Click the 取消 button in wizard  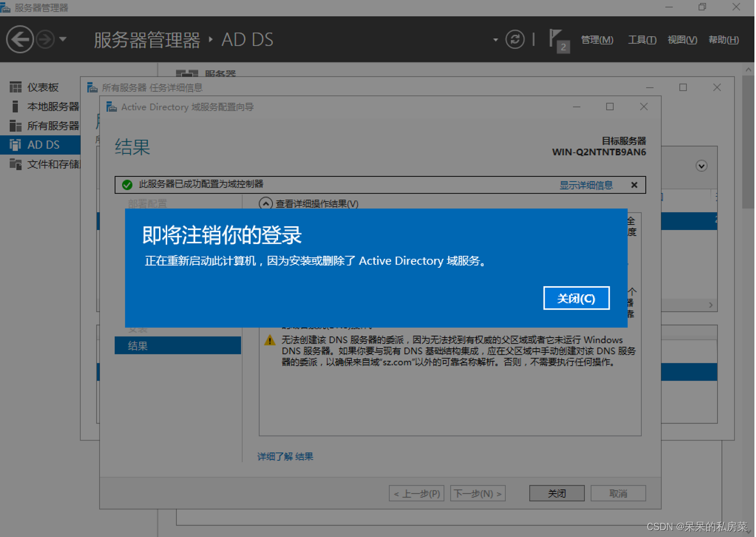click(618, 493)
